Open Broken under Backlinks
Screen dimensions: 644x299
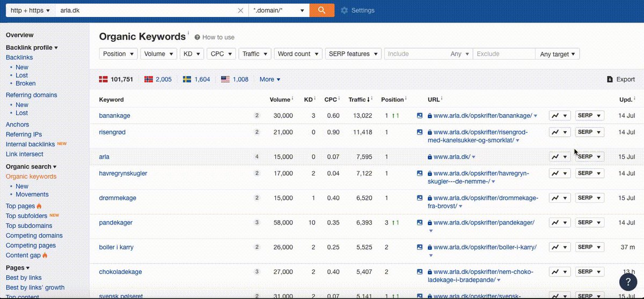click(x=26, y=84)
